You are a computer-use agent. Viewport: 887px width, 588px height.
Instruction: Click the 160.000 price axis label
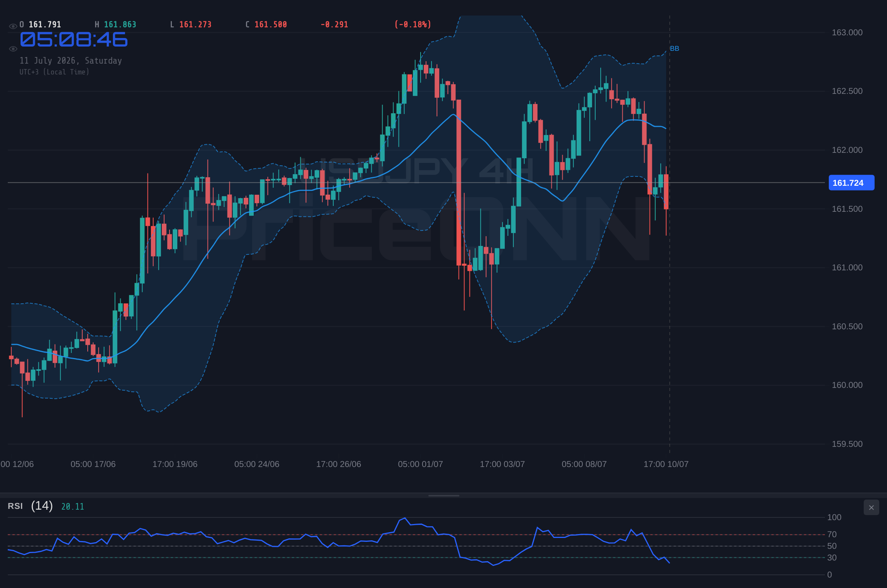tap(847, 385)
